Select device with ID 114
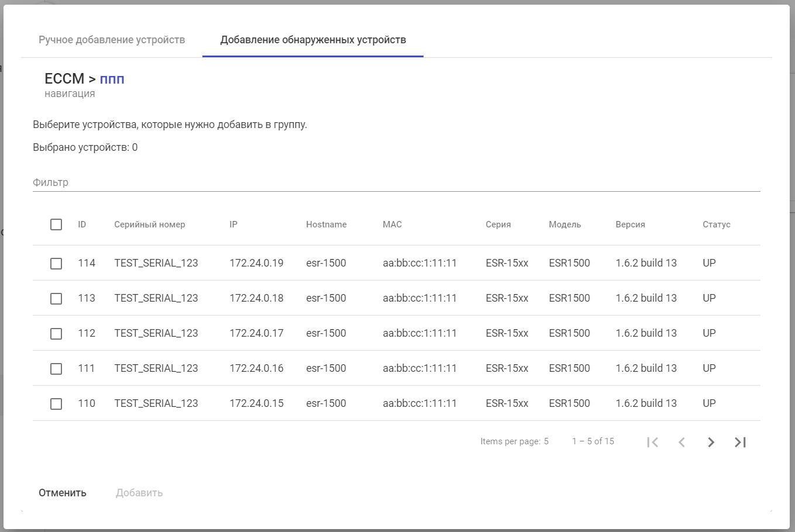 click(x=56, y=264)
